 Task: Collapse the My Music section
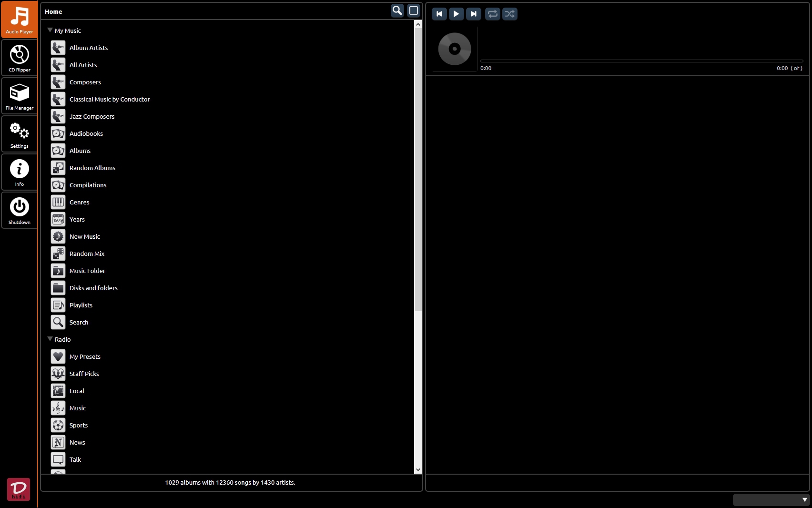click(x=50, y=30)
